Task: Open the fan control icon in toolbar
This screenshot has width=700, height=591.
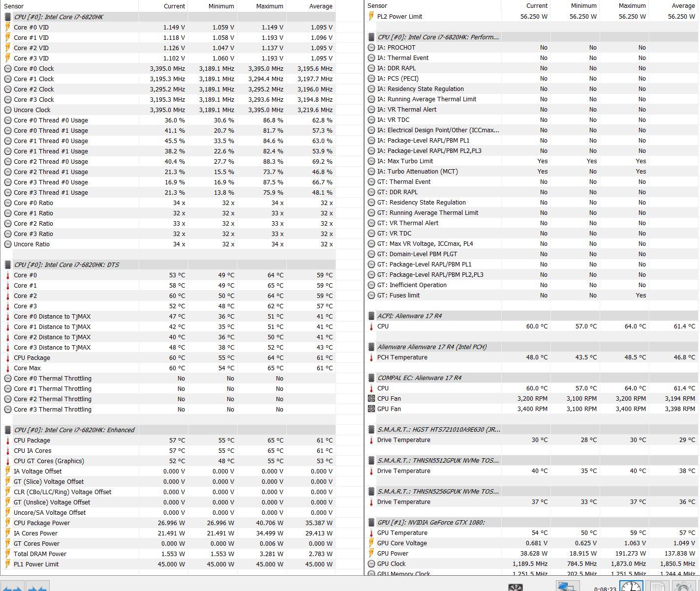Action: [515, 587]
